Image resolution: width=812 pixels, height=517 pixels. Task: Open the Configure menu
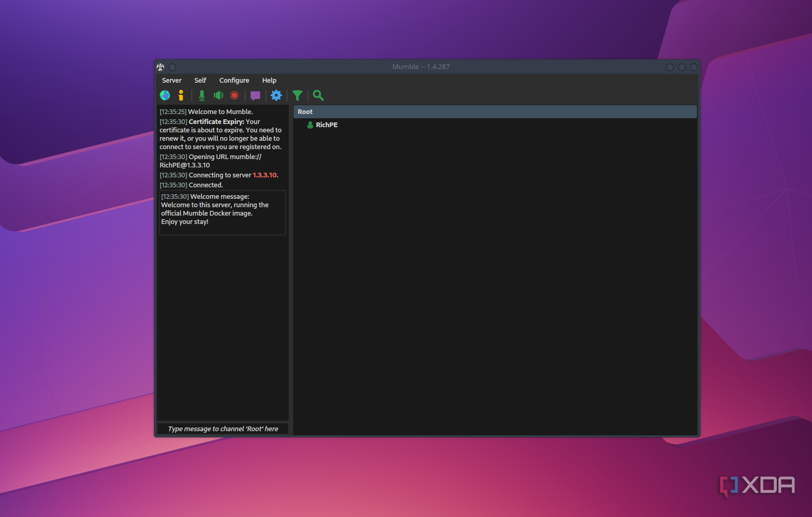(234, 81)
